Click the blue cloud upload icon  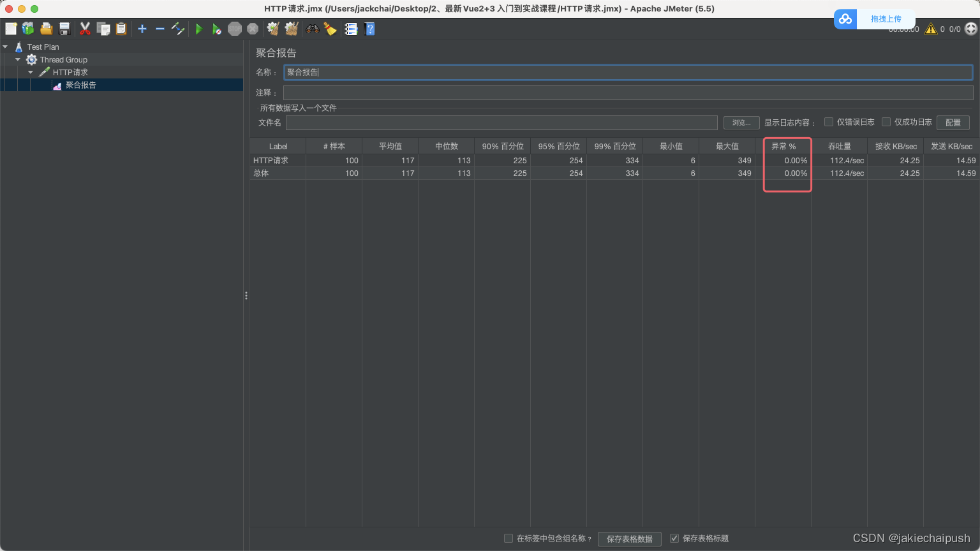[845, 19]
